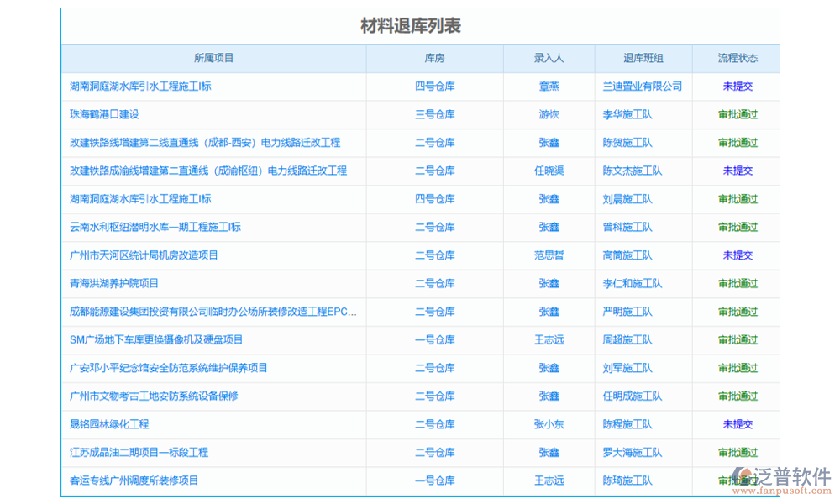Select 兰迪置业有限公司 in 退库班组 column
Image resolution: width=840 pixels, height=504 pixels.
[x=642, y=87]
